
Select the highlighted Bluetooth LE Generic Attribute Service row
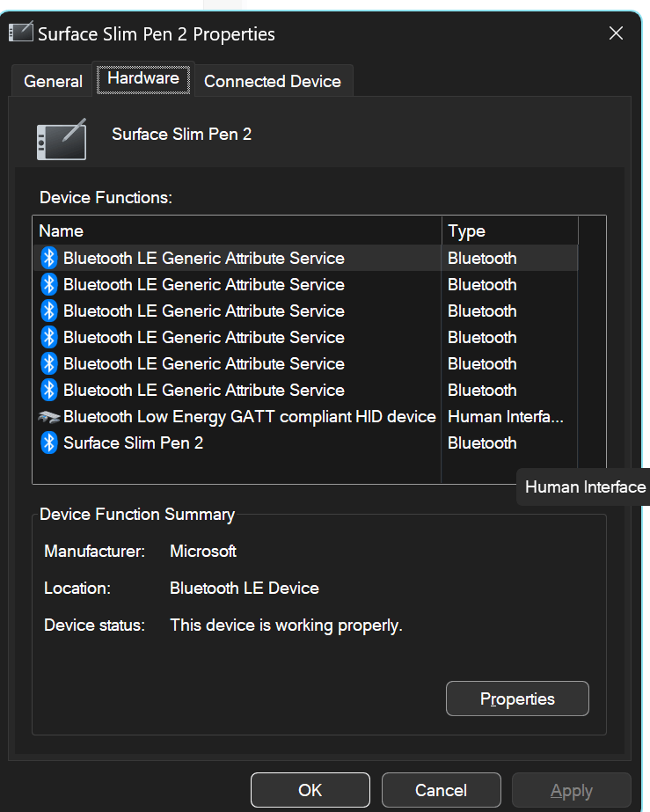point(305,258)
